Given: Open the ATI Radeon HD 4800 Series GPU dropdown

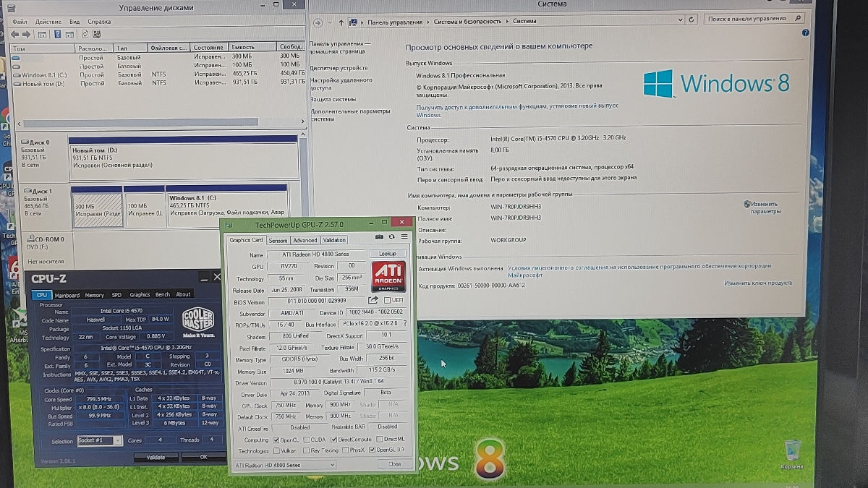Looking at the screenshot, I should (x=285, y=464).
